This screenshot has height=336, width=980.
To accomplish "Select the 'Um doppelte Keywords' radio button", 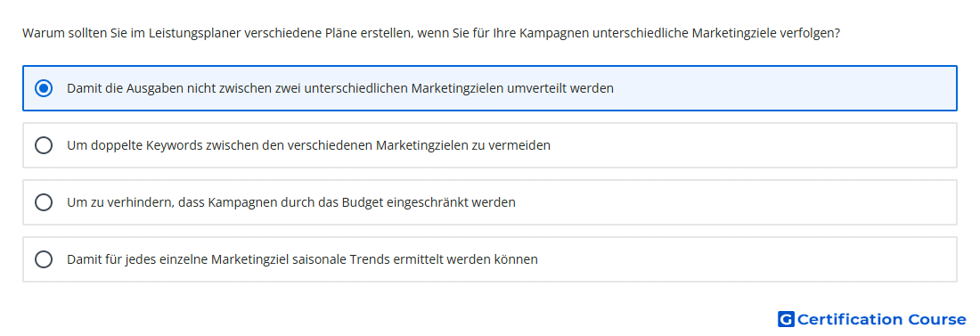I will tap(44, 145).
